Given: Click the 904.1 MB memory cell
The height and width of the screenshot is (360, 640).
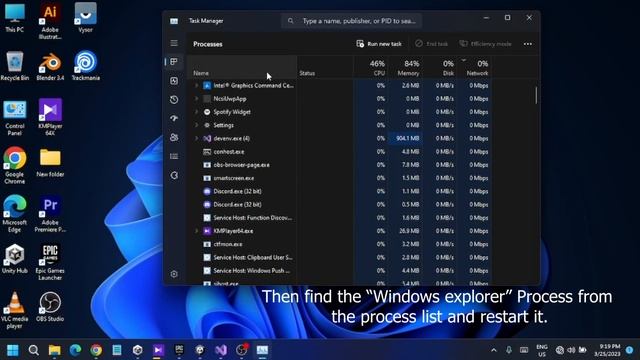Looking at the screenshot, I should pyautogui.click(x=404, y=138).
